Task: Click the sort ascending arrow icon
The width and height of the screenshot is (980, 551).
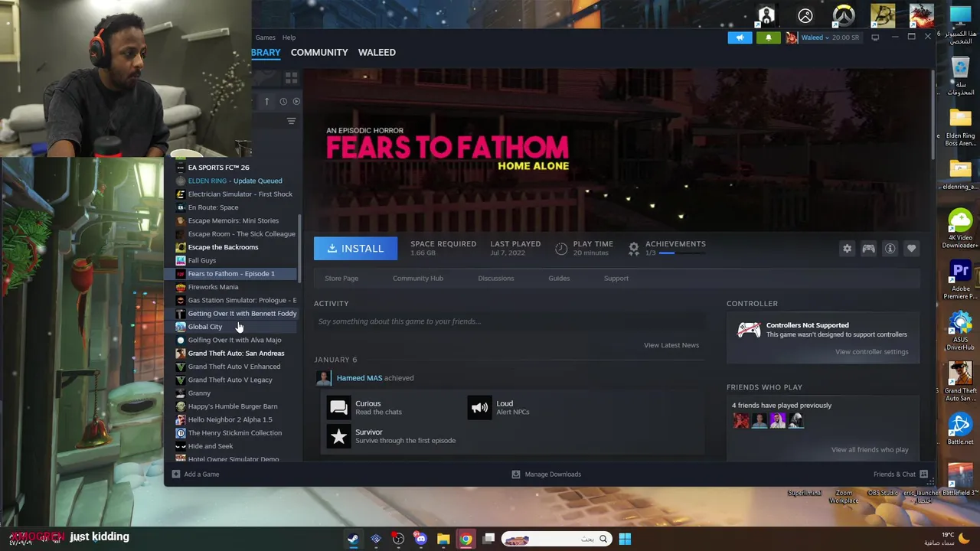Action: (x=266, y=101)
